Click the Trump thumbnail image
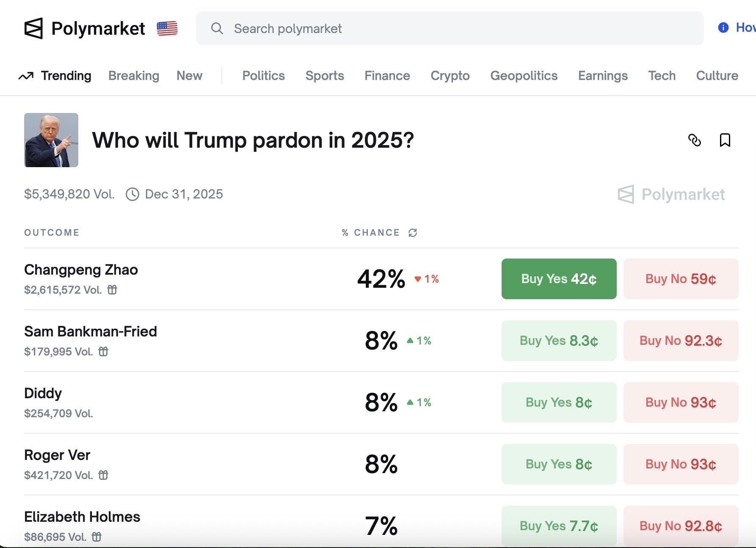 point(51,140)
